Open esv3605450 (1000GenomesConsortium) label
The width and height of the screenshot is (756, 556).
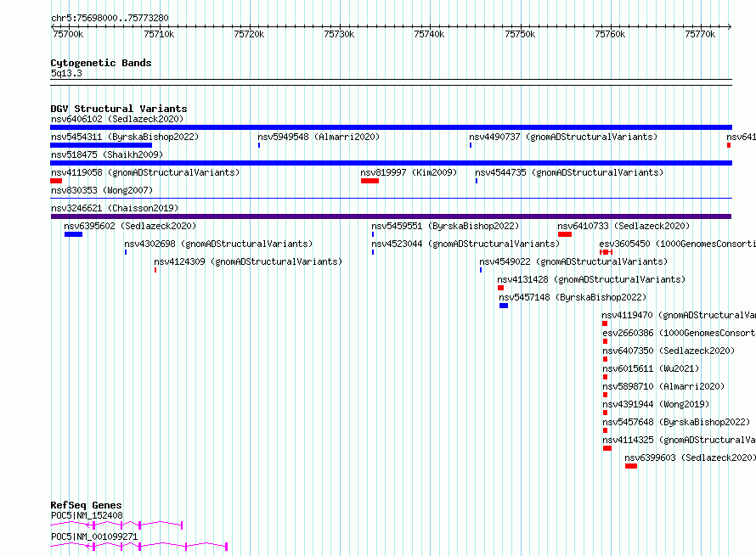tap(677, 244)
